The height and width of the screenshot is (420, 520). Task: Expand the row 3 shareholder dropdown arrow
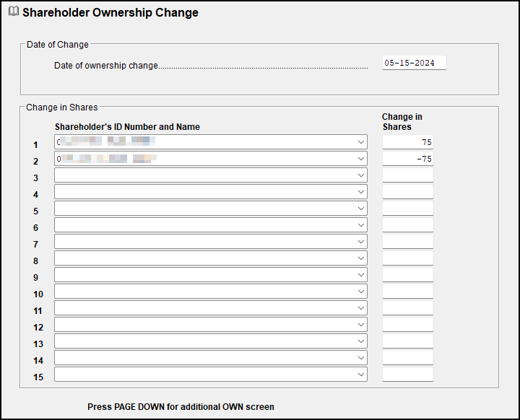coord(361,175)
